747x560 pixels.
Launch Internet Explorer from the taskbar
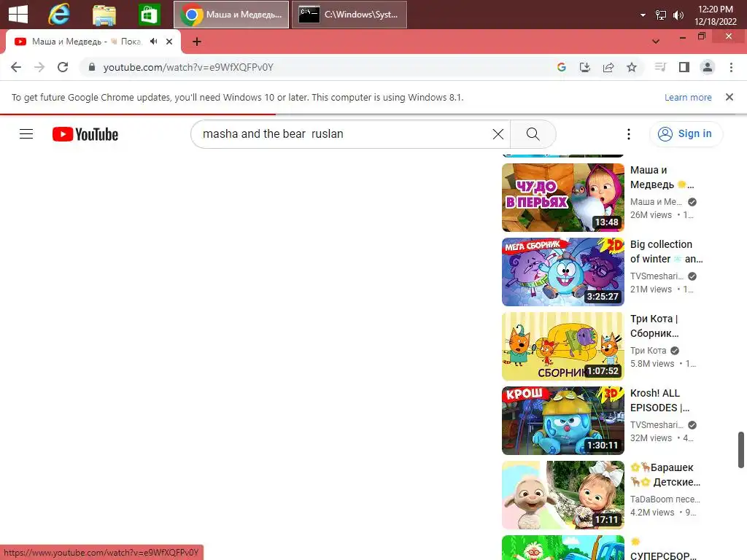tap(59, 15)
